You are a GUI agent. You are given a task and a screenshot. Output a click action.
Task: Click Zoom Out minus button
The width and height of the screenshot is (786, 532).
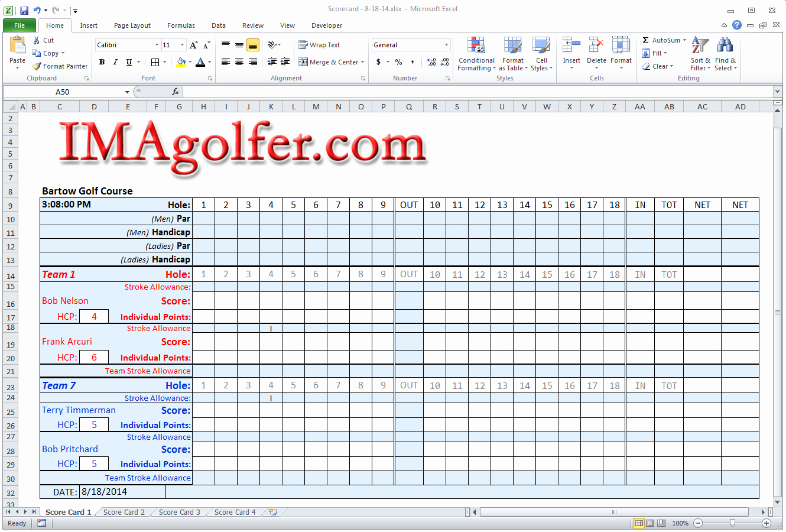point(698,523)
